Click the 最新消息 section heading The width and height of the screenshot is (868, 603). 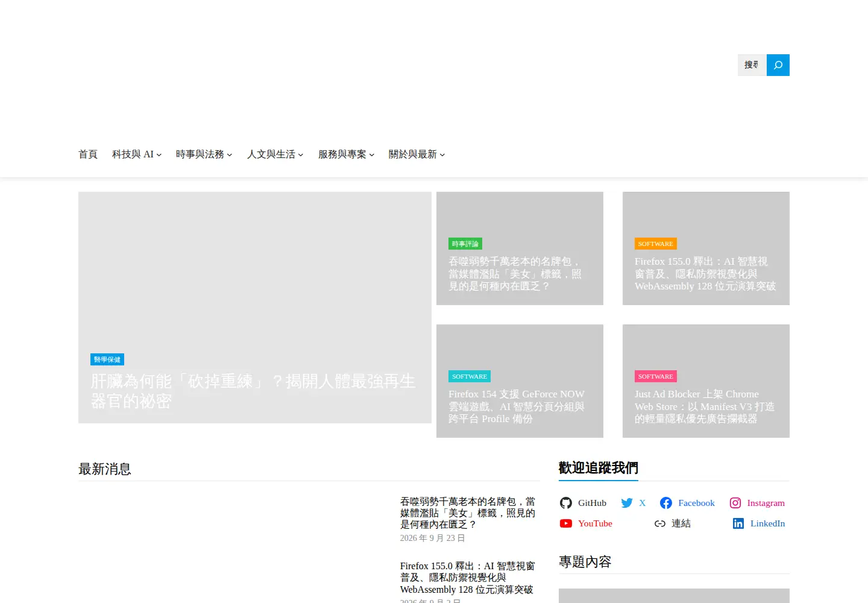coord(105,469)
